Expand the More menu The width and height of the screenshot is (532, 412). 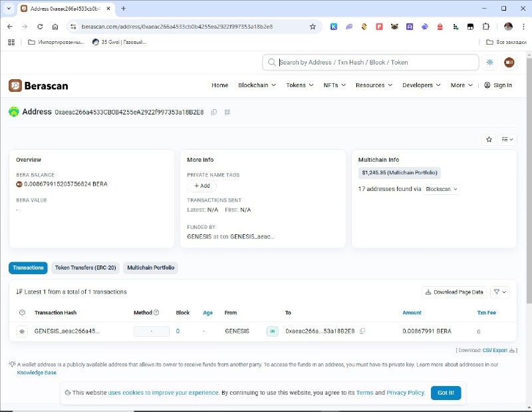(462, 85)
